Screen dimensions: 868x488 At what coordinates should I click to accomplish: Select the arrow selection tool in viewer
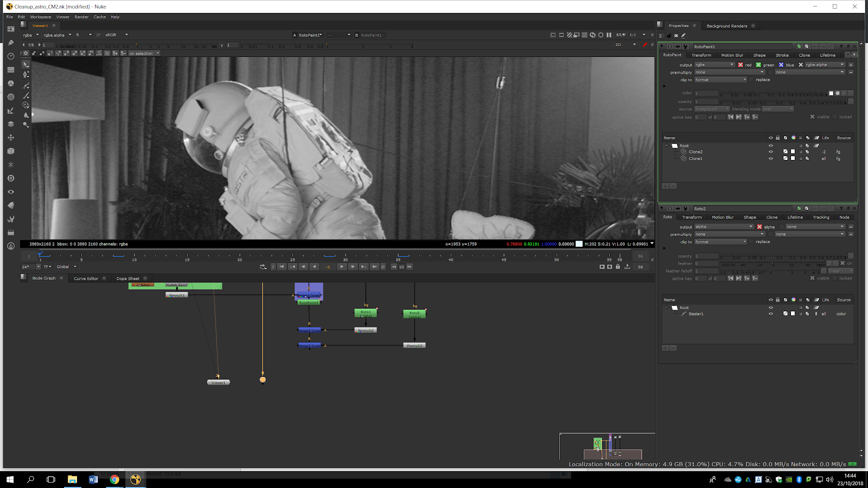click(25, 64)
